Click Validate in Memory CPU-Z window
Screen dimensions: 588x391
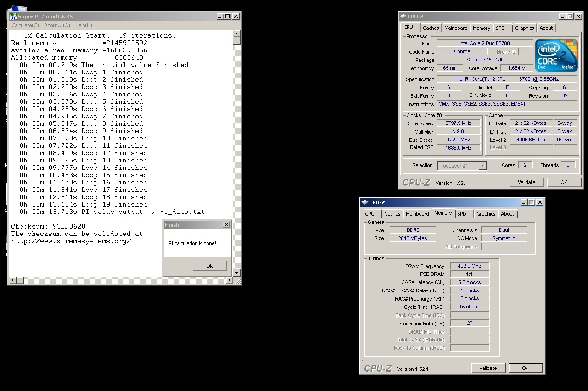coord(488,368)
